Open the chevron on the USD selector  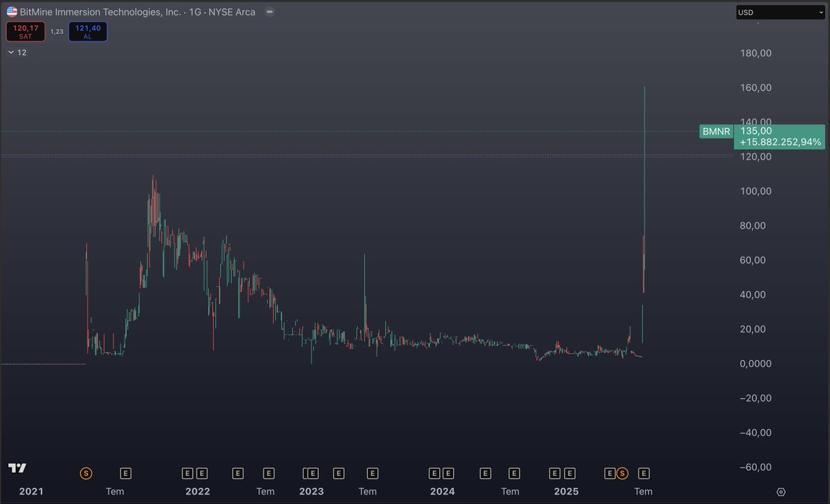pos(820,12)
